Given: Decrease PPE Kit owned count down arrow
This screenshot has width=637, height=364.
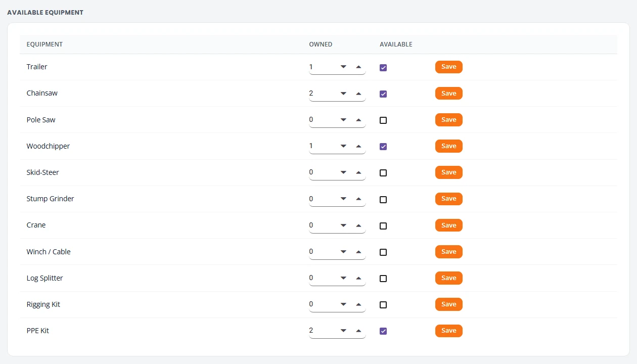Looking at the screenshot, I should coord(344,331).
